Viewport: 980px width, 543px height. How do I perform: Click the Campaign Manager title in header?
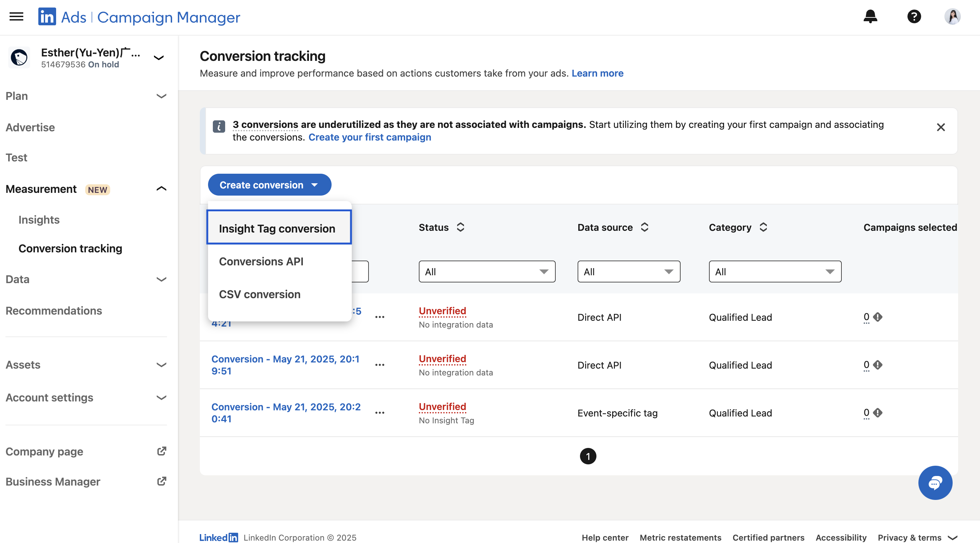[x=169, y=17]
